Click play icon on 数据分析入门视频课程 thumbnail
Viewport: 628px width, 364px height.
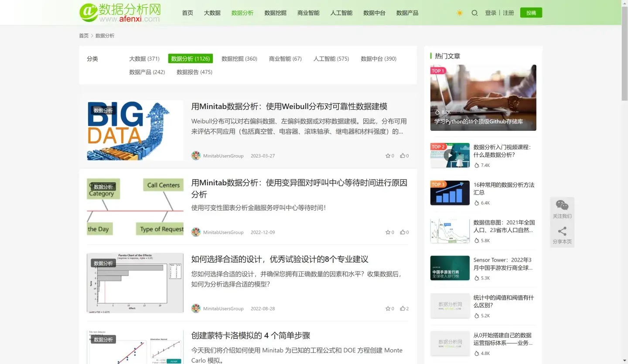[450, 155]
